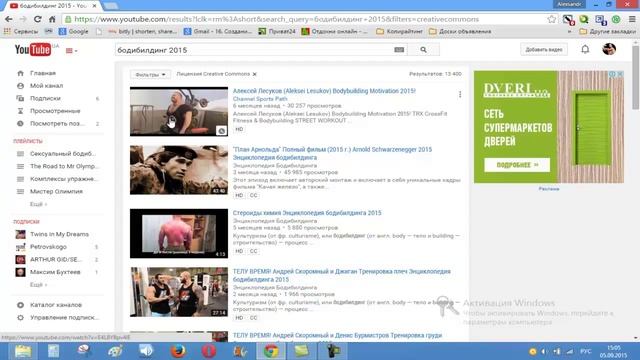This screenshot has width=640, height=360.
Task: Click the РУС language indicator in tray
Action: tap(585, 351)
